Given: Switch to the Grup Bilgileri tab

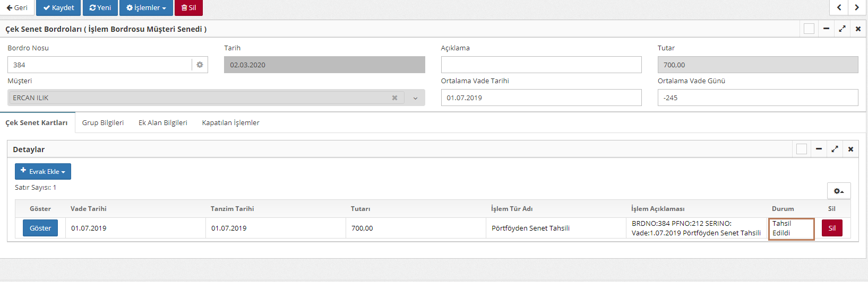Looking at the screenshot, I should pos(102,122).
